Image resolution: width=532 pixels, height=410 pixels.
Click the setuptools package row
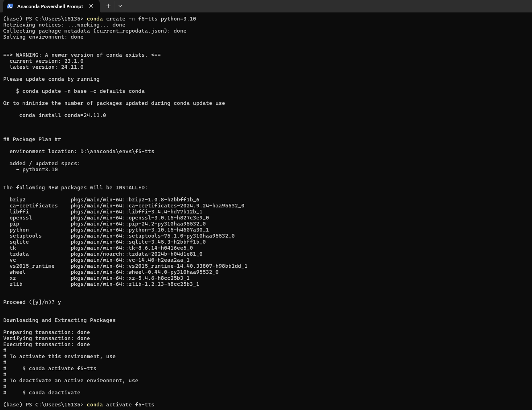122,236
